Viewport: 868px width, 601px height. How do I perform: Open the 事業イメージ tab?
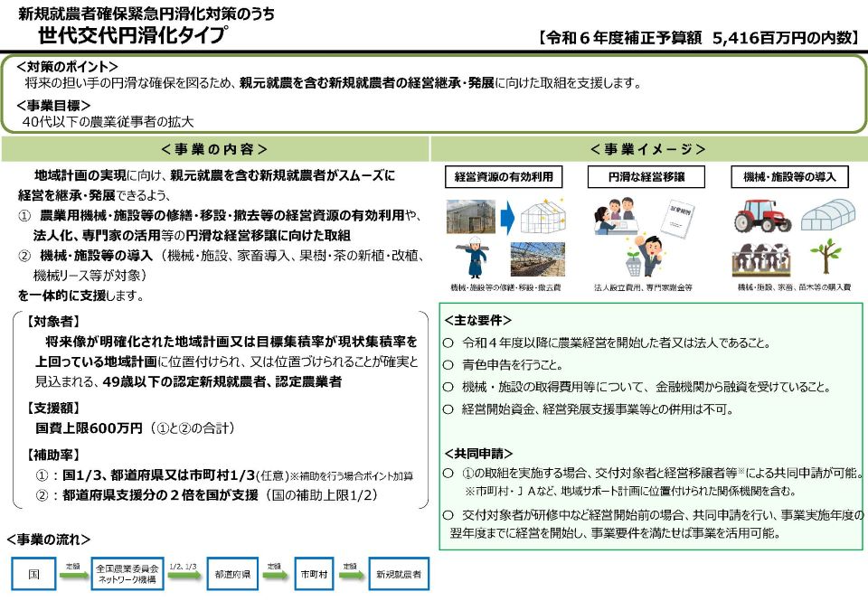(x=649, y=147)
